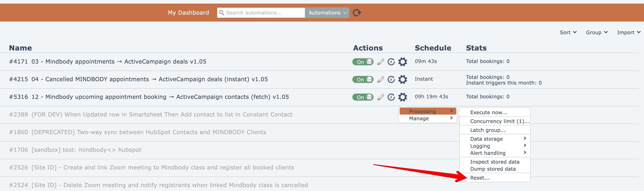
Task: Turn off the On switch for automation #5316
Action: pyautogui.click(x=363, y=97)
